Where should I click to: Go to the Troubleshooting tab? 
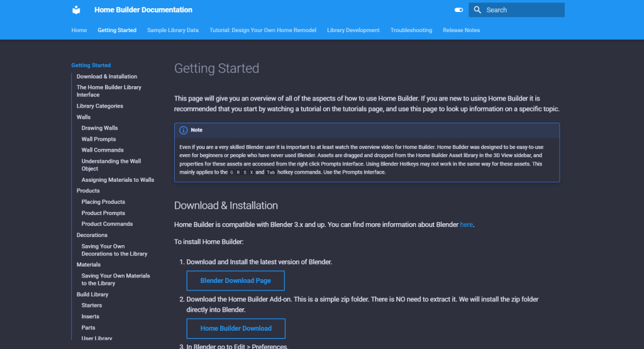point(411,30)
